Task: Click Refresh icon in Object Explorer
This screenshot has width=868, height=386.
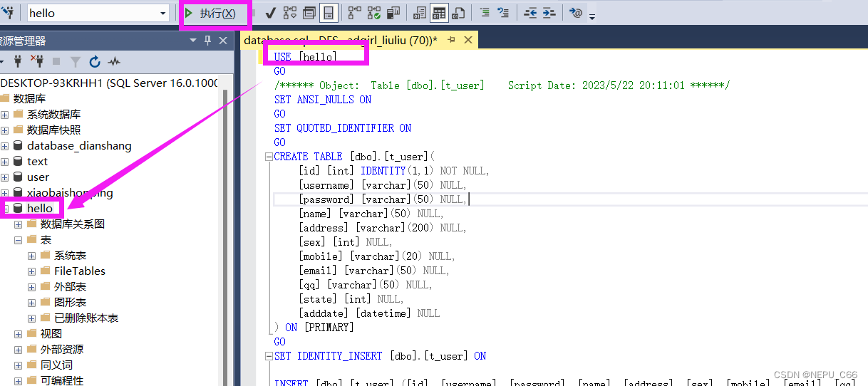Action: (95, 62)
